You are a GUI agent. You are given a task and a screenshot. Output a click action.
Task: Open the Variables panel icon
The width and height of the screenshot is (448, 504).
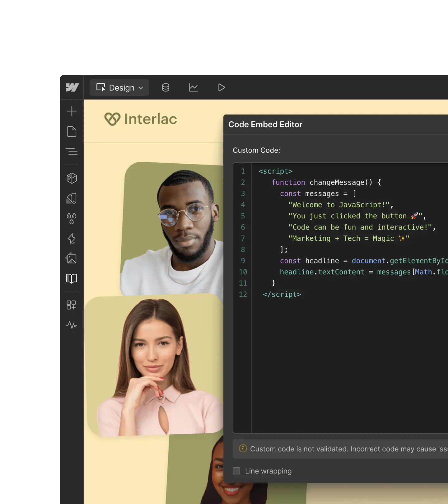[x=72, y=198]
